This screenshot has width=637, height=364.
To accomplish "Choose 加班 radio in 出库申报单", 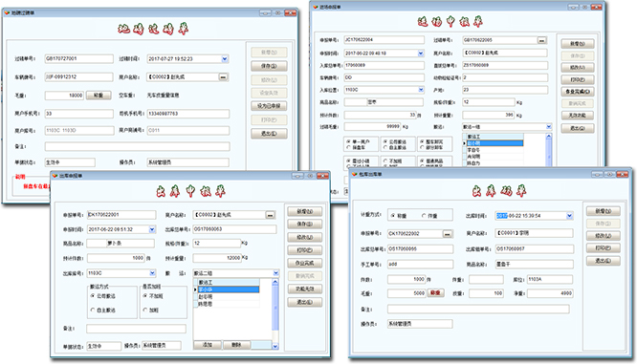I will (x=145, y=310).
